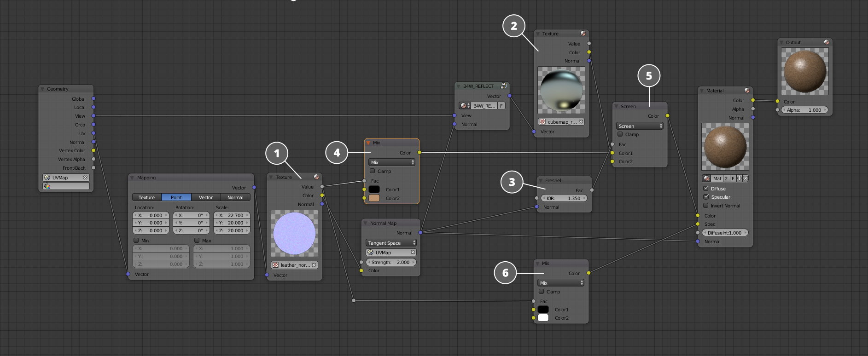This screenshot has width=868, height=356.
Task: Enable the Invert Normal checkbox
Action: [x=706, y=206]
